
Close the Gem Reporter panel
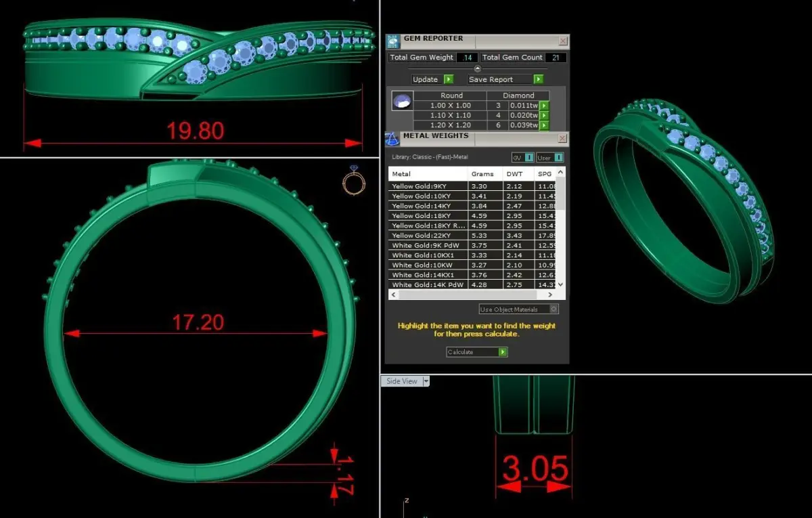coord(563,41)
